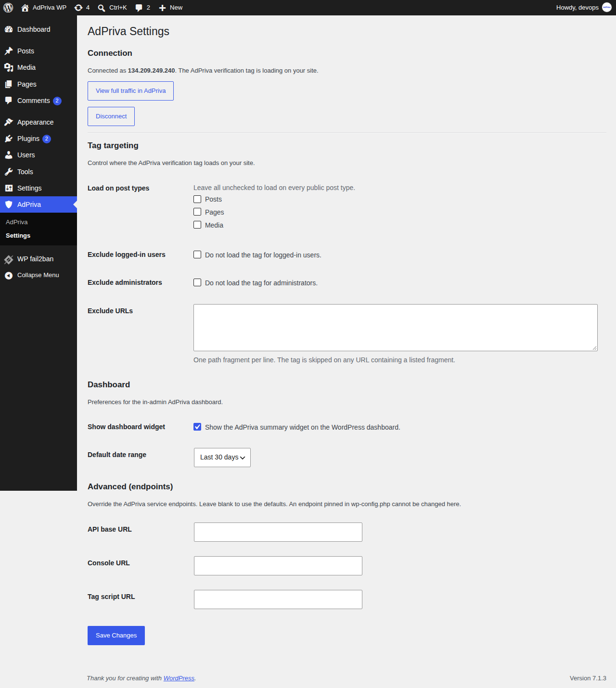Save Changes to AdPriva settings
616x688 pixels.
116,636
